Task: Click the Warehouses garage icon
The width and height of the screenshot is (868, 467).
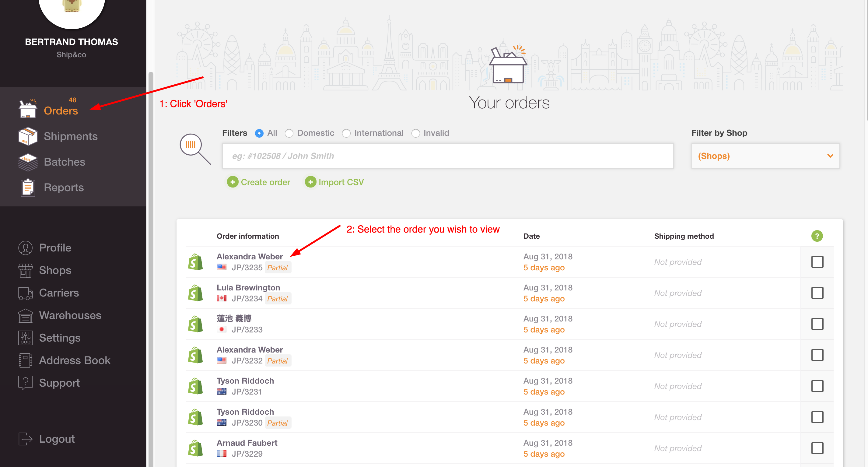Action: (25, 315)
